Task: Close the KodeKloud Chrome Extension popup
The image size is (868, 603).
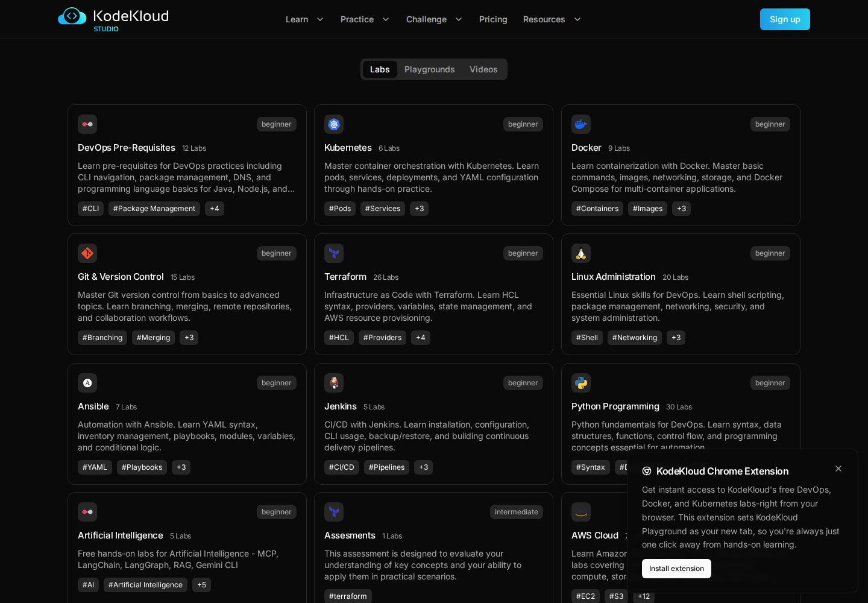Action: (838, 469)
